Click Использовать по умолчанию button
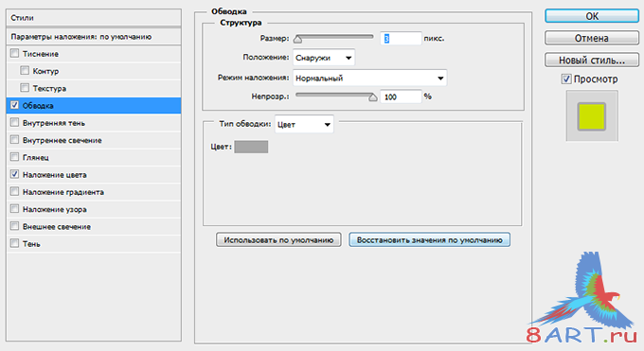 pos(278,239)
